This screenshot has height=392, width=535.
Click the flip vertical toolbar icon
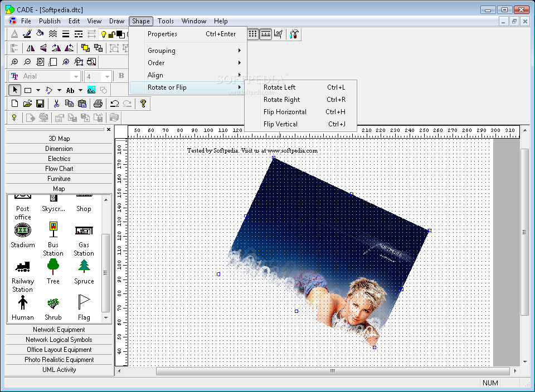click(43, 48)
